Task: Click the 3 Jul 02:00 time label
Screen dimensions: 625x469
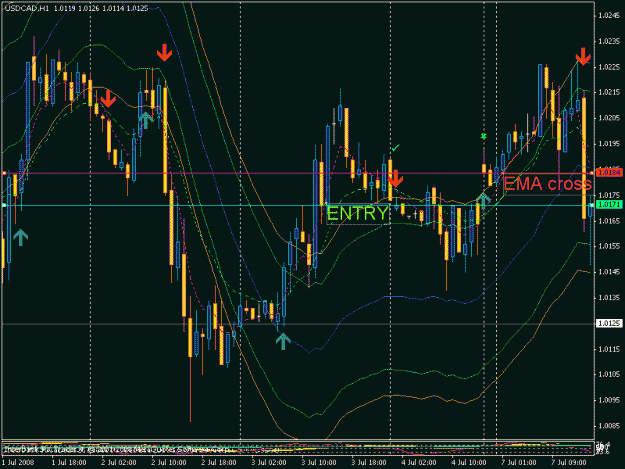Action: point(269,463)
